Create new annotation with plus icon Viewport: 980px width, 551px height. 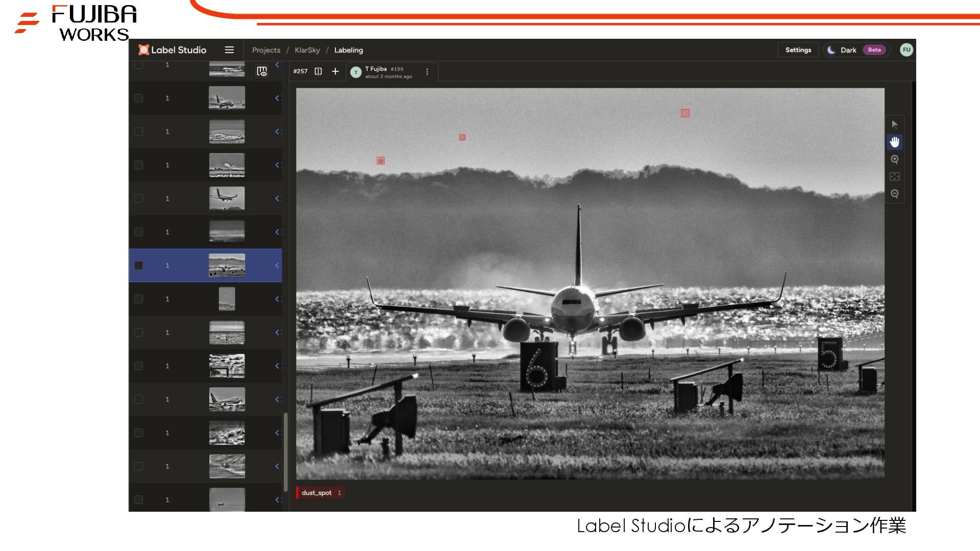coord(335,71)
